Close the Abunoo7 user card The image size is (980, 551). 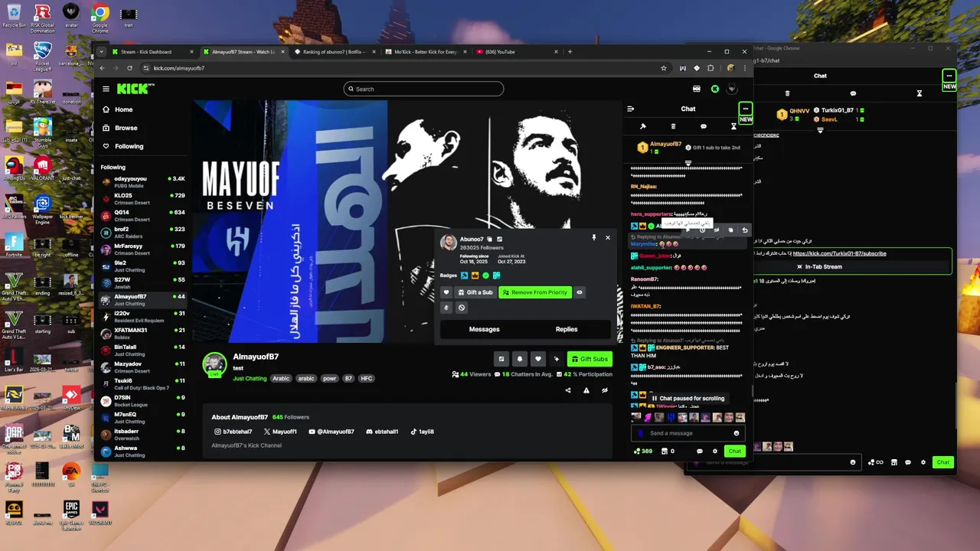(608, 237)
